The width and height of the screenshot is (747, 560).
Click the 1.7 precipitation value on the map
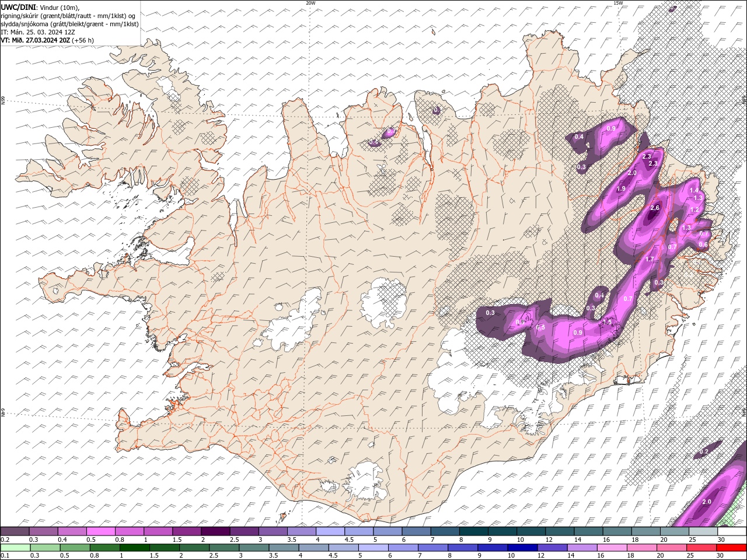pos(649,259)
